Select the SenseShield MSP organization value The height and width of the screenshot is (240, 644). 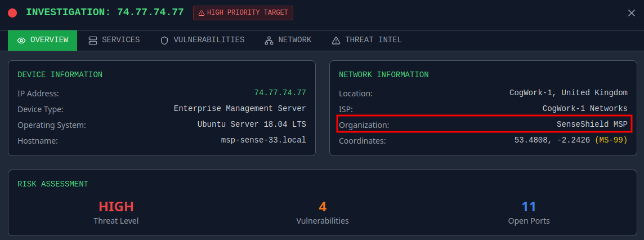(592, 125)
